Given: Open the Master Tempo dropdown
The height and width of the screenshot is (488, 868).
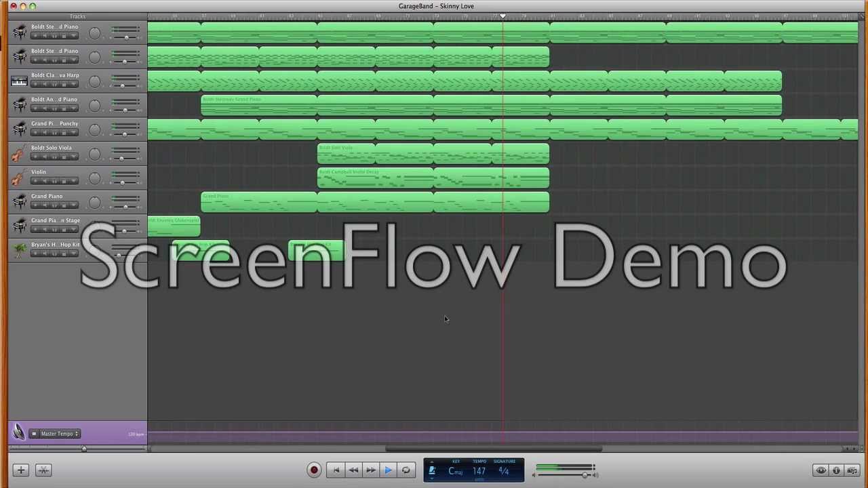Looking at the screenshot, I should coord(59,434).
